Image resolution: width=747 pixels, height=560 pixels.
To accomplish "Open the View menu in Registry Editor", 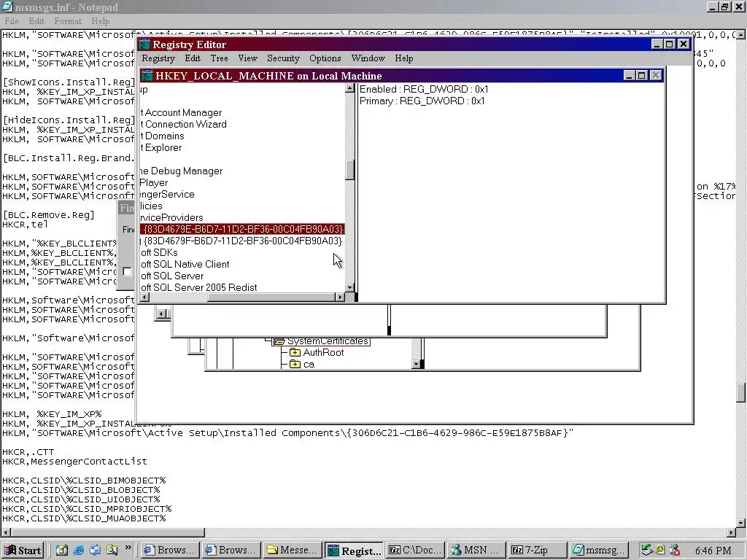I will click(x=248, y=58).
